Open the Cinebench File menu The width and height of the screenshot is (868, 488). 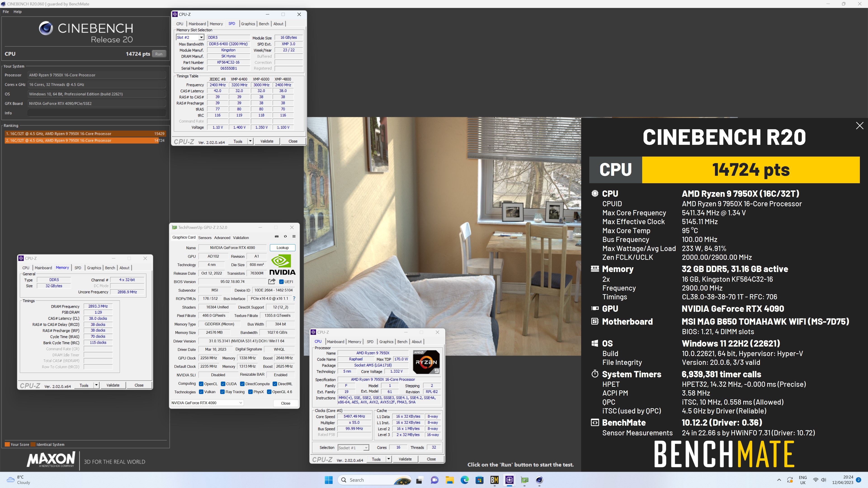click(6, 12)
